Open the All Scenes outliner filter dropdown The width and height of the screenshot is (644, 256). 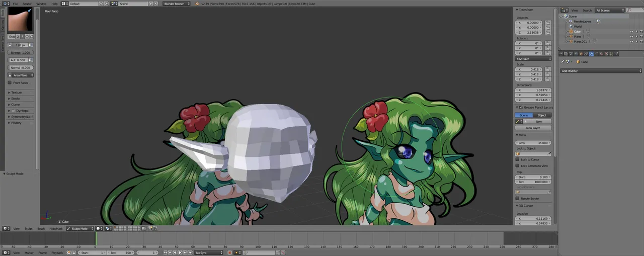(x=609, y=10)
